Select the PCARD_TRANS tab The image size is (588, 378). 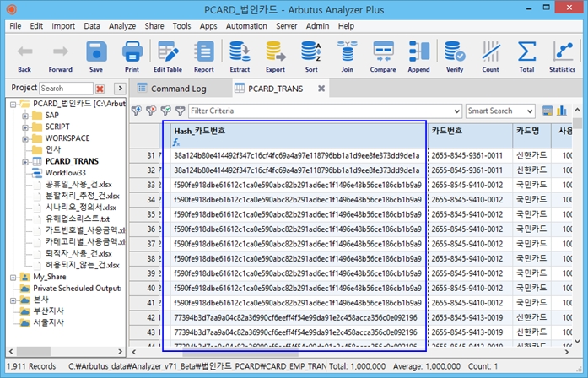[x=275, y=89]
